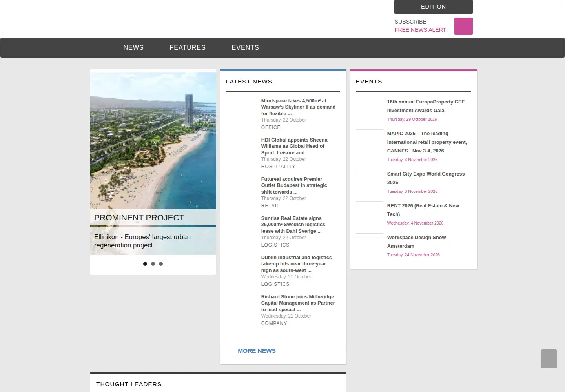Click the COMPANY category tag
The width and height of the screenshot is (565, 392).
274,323
